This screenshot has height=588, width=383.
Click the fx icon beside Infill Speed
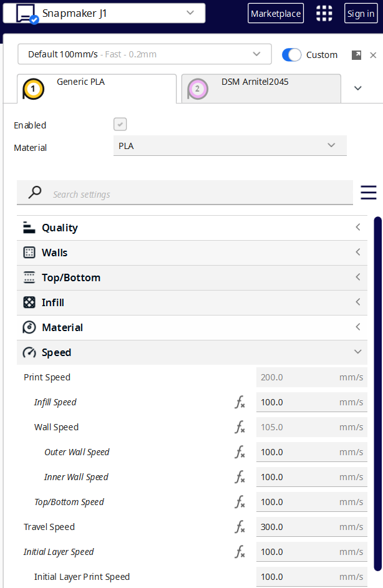tap(240, 402)
